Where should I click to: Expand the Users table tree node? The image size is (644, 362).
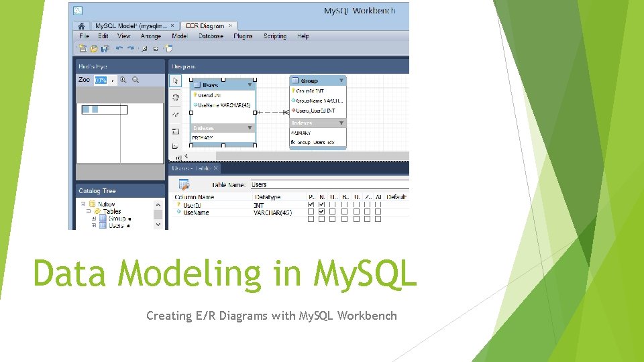click(x=94, y=225)
